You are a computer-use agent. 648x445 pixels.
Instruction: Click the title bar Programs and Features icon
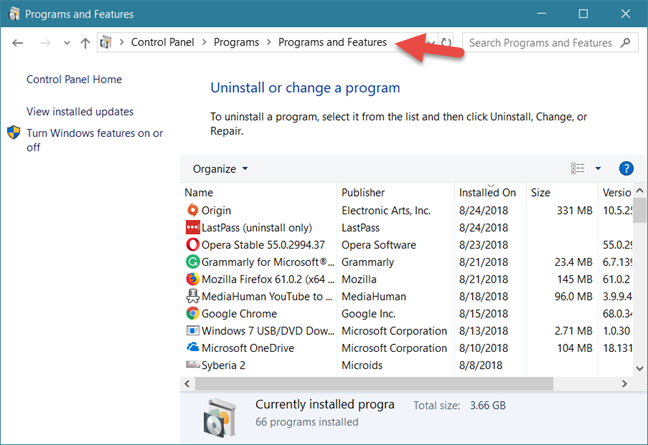point(14,14)
